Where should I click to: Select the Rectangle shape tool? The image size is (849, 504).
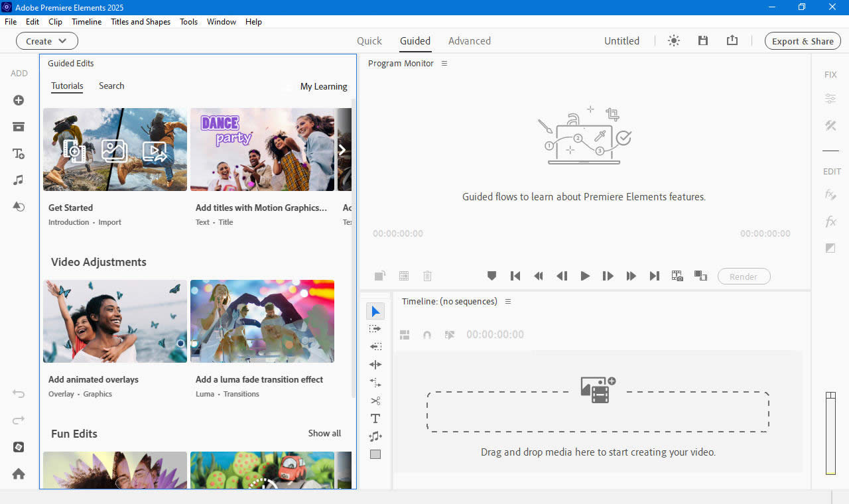[375, 454]
